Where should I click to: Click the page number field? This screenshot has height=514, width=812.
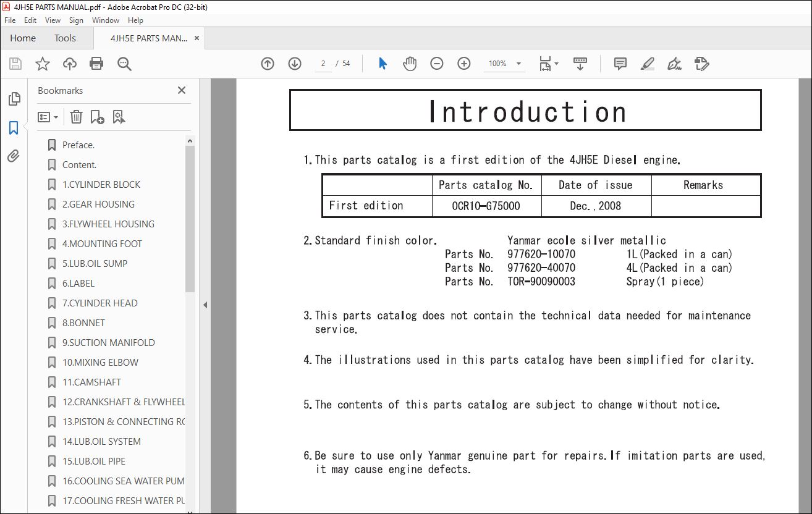click(x=323, y=64)
